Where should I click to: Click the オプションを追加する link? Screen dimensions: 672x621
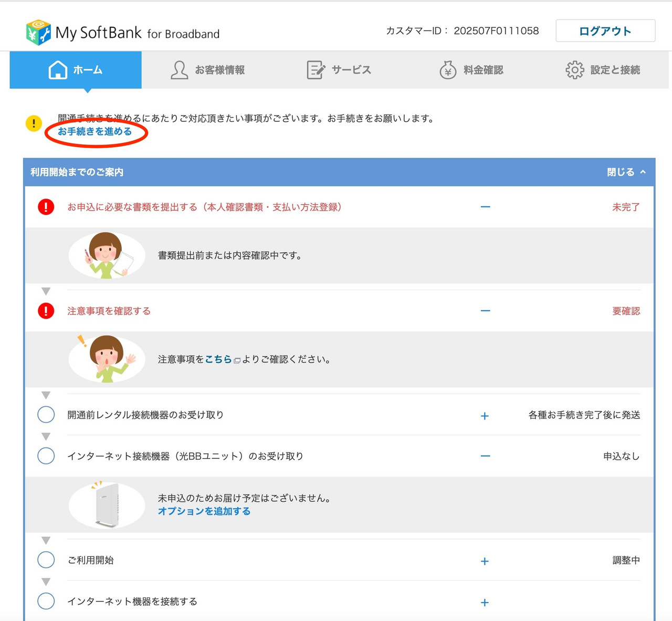(x=204, y=511)
